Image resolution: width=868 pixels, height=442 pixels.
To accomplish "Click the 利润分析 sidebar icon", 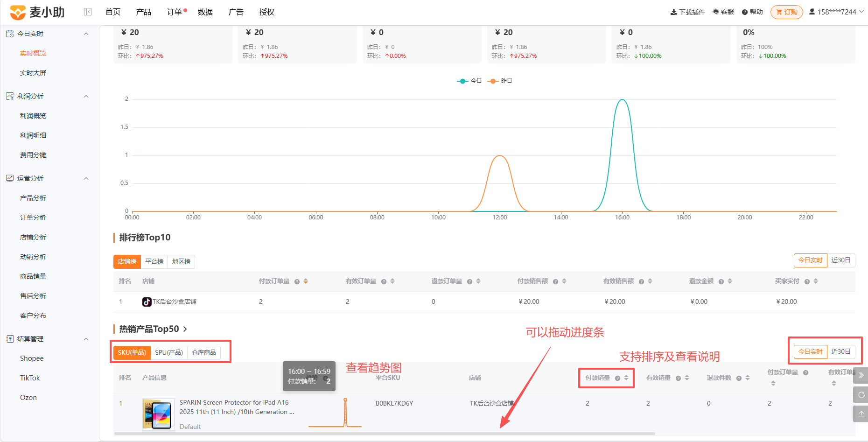I will pos(10,96).
